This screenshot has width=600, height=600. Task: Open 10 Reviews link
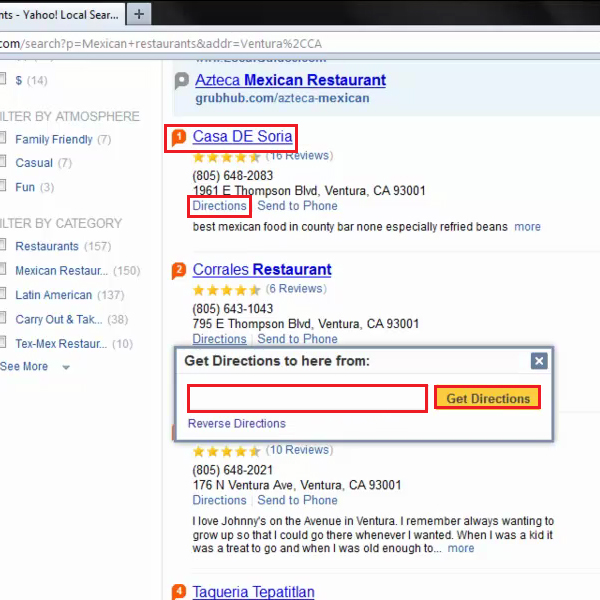[x=299, y=450]
